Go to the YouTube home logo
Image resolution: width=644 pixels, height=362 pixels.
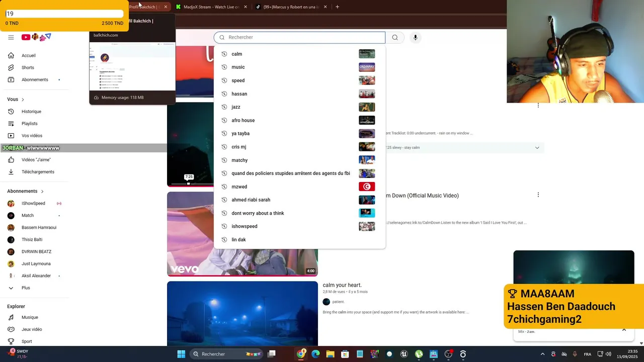tap(36, 37)
